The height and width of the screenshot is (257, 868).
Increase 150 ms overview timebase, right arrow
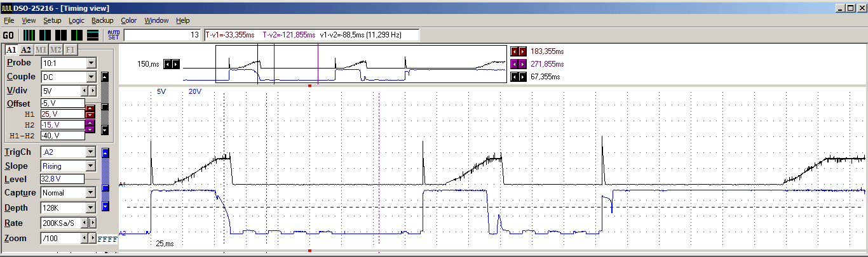point(175,64)
